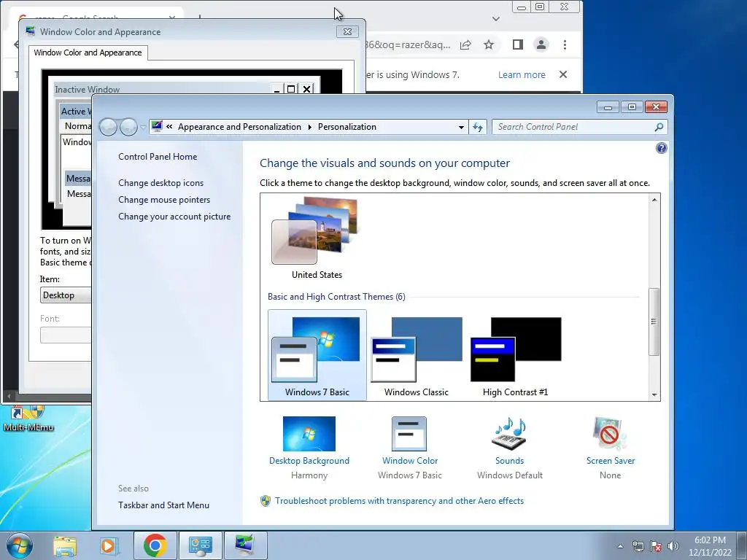
Task: Click the Personalization breadcrumb
Action: coord(347,127)
